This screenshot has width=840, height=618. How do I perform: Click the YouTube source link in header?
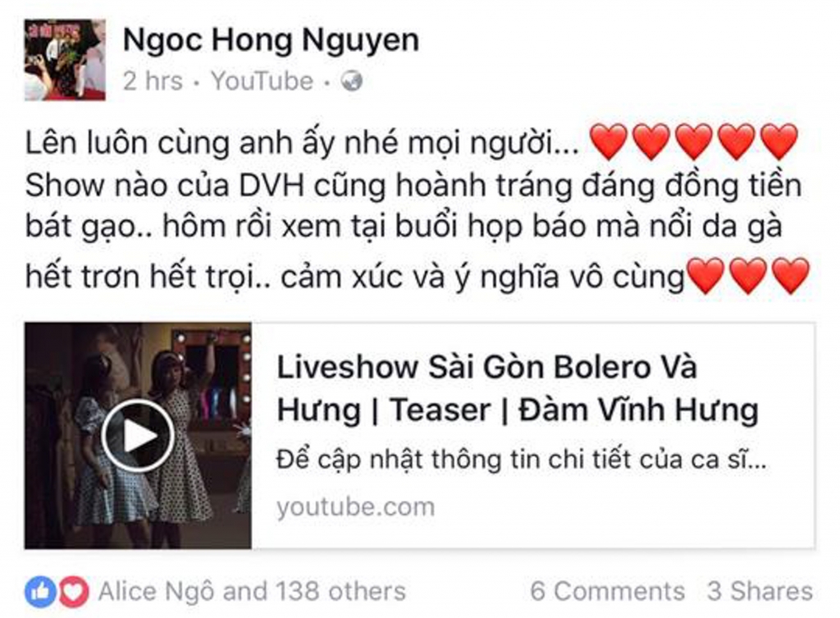(x=262, y=81)
